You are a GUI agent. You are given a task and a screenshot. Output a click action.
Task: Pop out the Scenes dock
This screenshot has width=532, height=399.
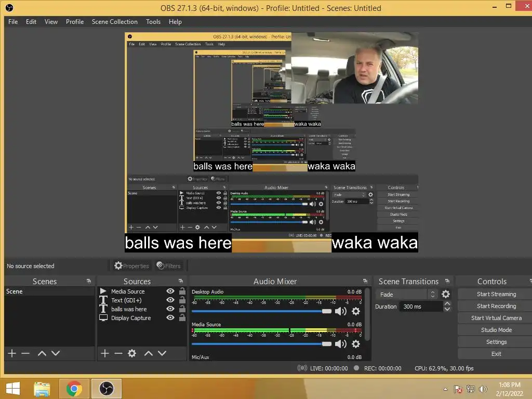pyautogui.click(x=89, y=281)
